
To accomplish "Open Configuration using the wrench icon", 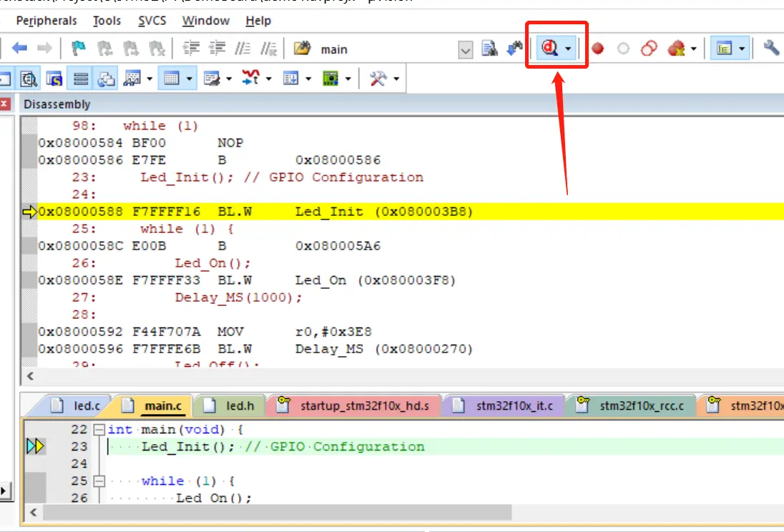I will click(x=771, y=49).
